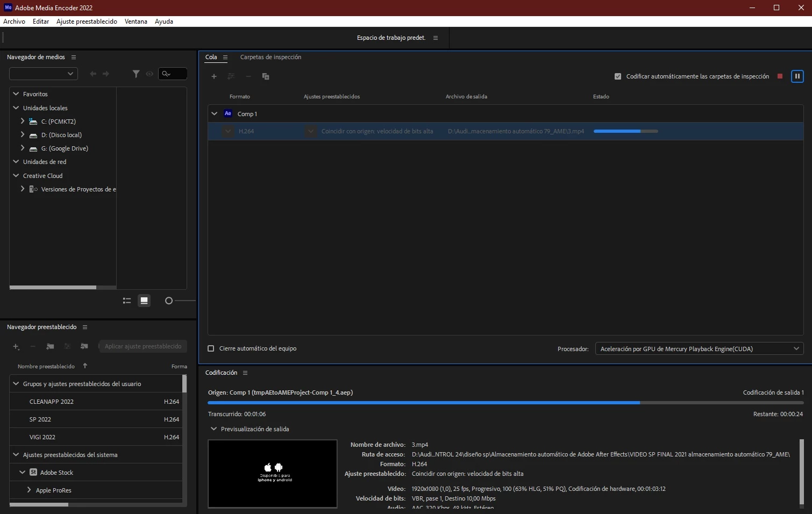
Task: Create a new preset group folder
Action: 50,347
